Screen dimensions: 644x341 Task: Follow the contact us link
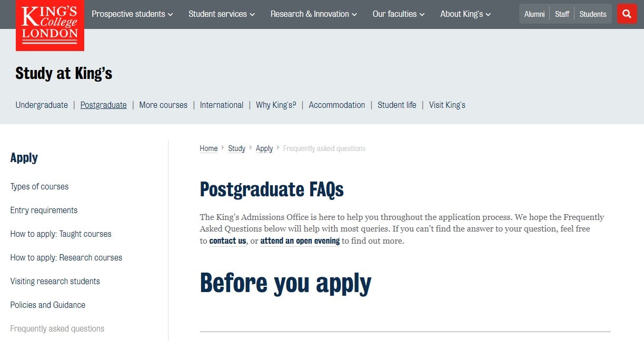tap(227, 241)
